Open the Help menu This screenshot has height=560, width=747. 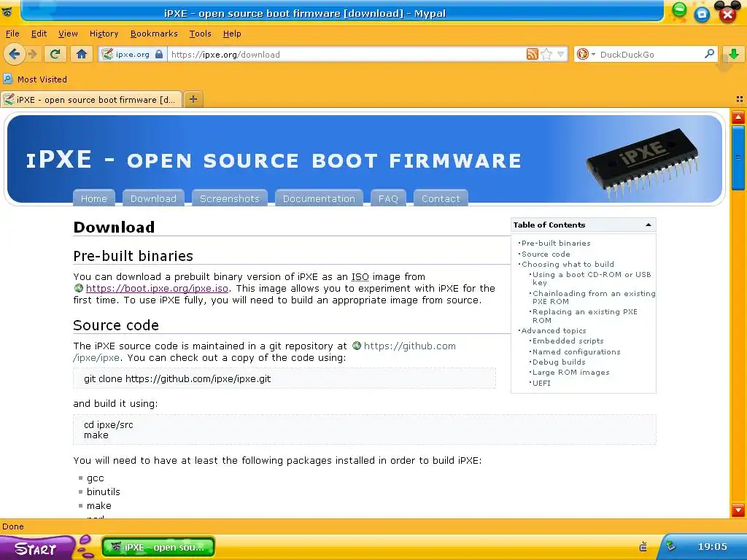[232, 34]
